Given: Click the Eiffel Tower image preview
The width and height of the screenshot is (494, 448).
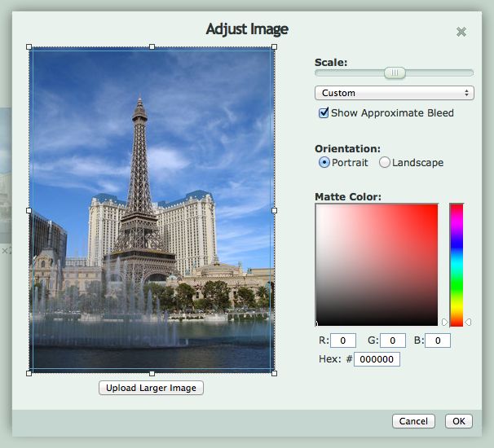Looking at the screenshot, I should 152,210.
